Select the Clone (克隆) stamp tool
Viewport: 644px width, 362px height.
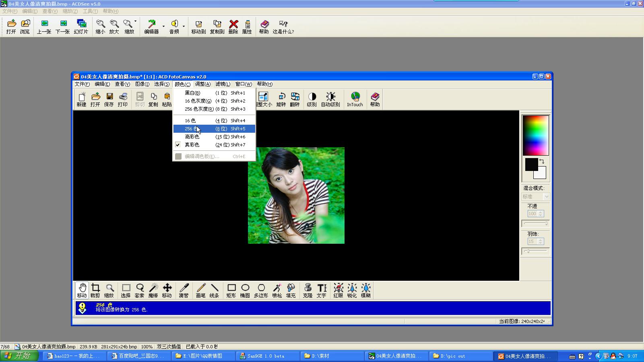coord(308,290)
